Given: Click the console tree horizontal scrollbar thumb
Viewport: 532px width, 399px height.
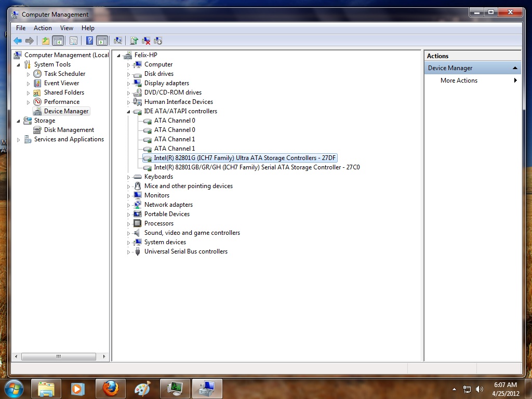Looking at the screenshot, I should click(59, 356).
